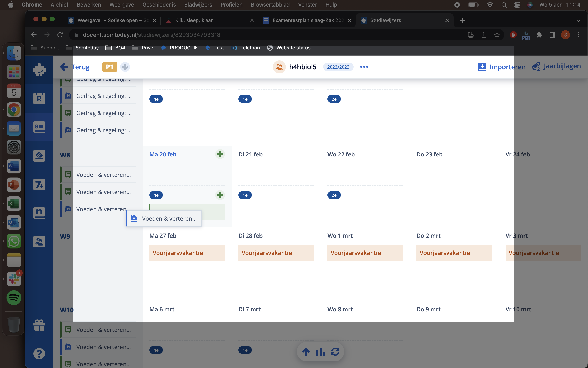This screenshot has width=588, height=368.
Task: Click the Terug back link
Action: point(75,67)
